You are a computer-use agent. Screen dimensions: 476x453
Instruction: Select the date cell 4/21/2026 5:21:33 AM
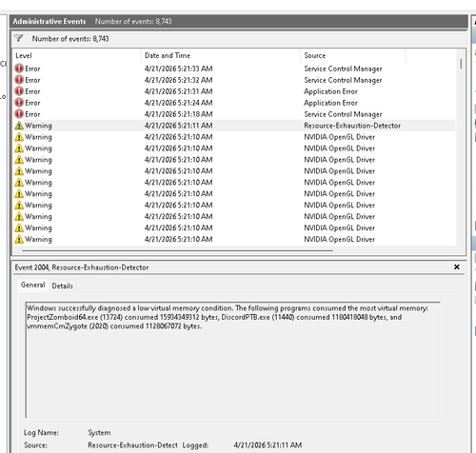tap(179, 69)
